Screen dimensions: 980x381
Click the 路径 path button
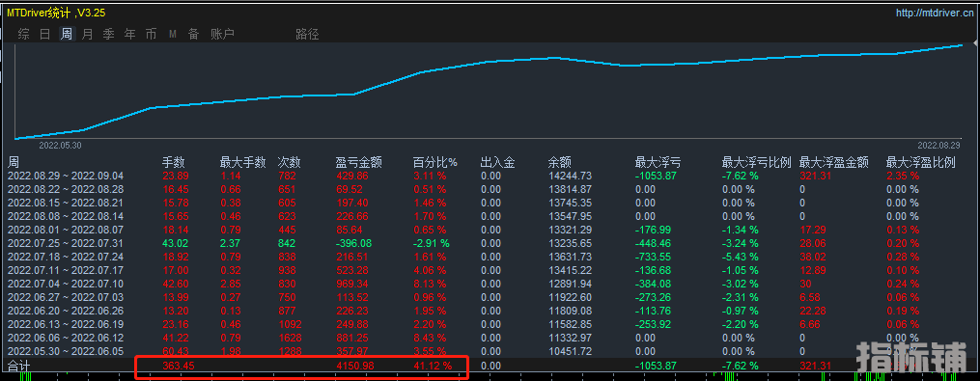click(x=307, y=35)
